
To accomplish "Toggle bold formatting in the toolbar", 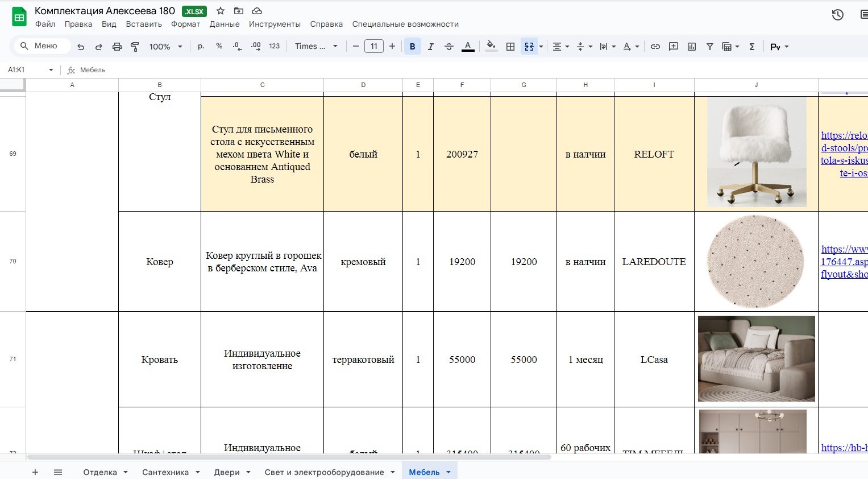I will pos(413,46).
